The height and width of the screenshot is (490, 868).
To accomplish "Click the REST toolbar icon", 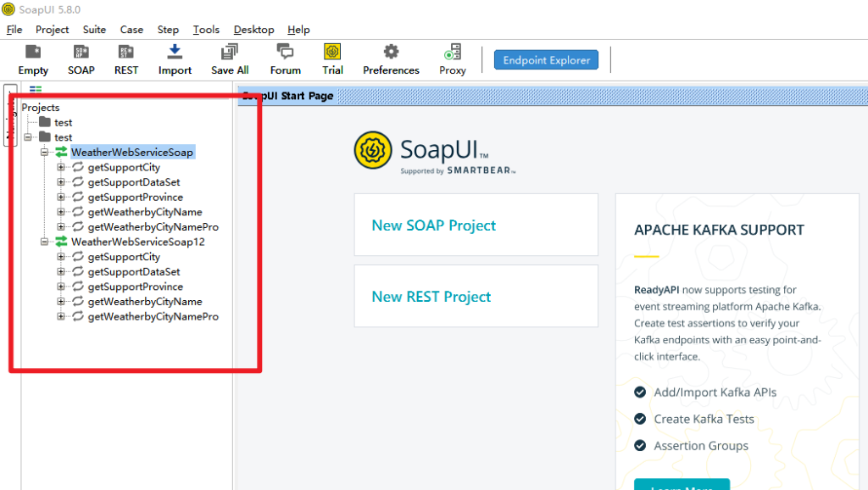I will [126, 53].
